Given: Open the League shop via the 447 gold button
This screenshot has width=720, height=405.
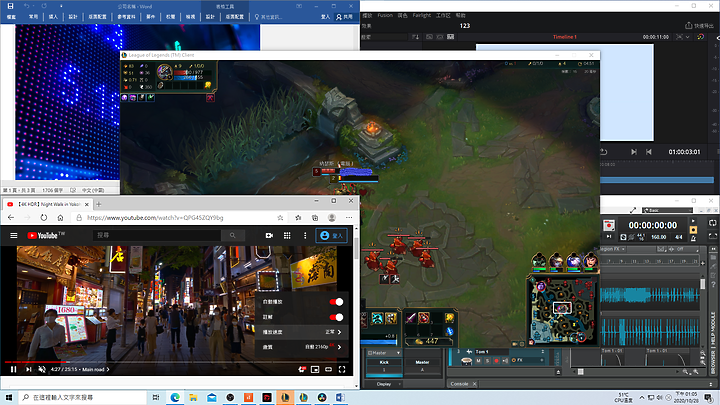Looking at the screenshot, I should click(x=427, y=341).
